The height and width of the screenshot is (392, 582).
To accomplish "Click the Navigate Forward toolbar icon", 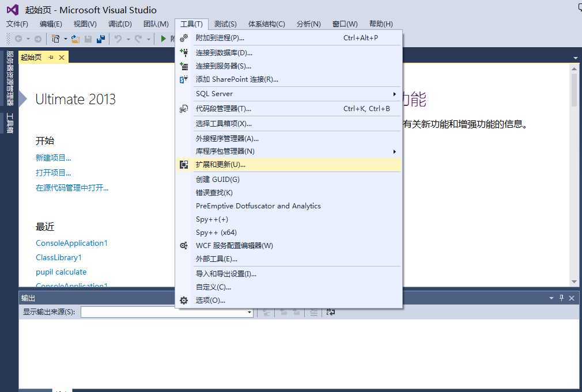I will coord(38,39).
